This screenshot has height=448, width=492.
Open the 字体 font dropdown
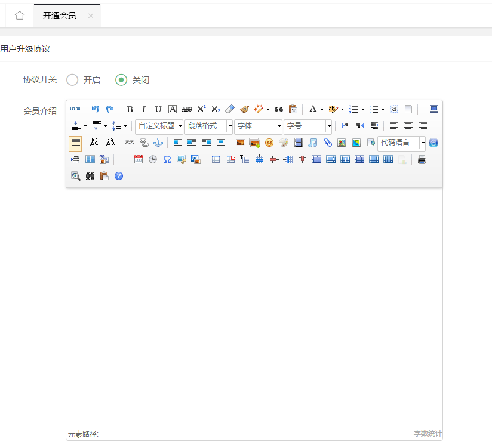pyautogui.click(x=258, y=126)
